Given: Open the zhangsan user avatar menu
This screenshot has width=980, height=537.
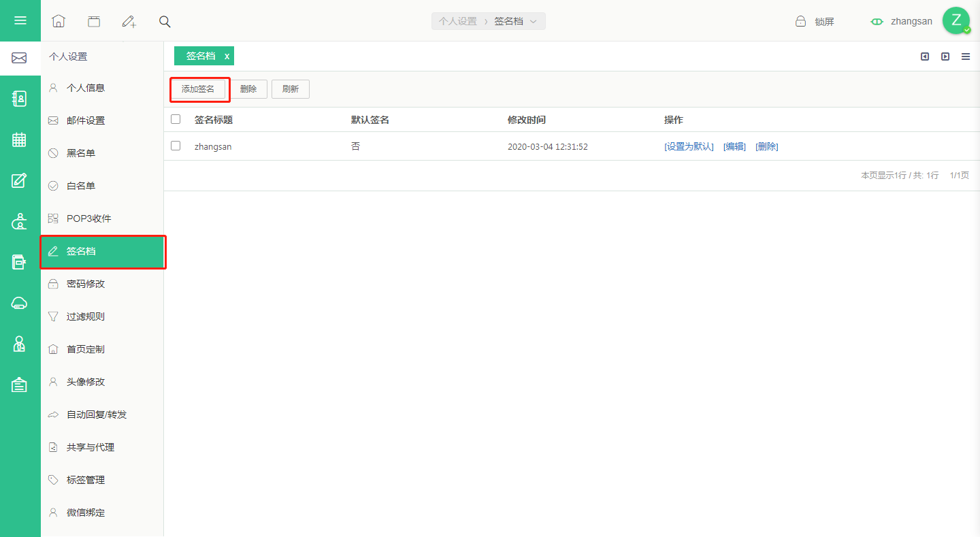Looking at the screenshot, I should [956, 20].
